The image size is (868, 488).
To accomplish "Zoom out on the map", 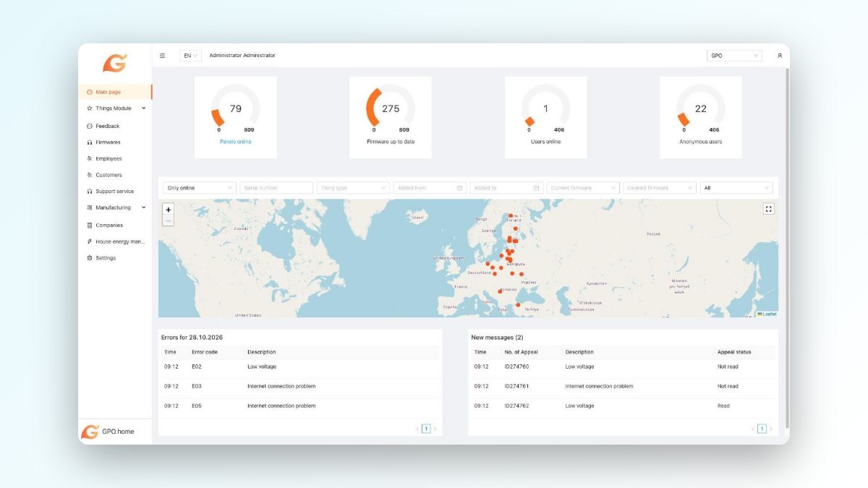I will 168,221.
